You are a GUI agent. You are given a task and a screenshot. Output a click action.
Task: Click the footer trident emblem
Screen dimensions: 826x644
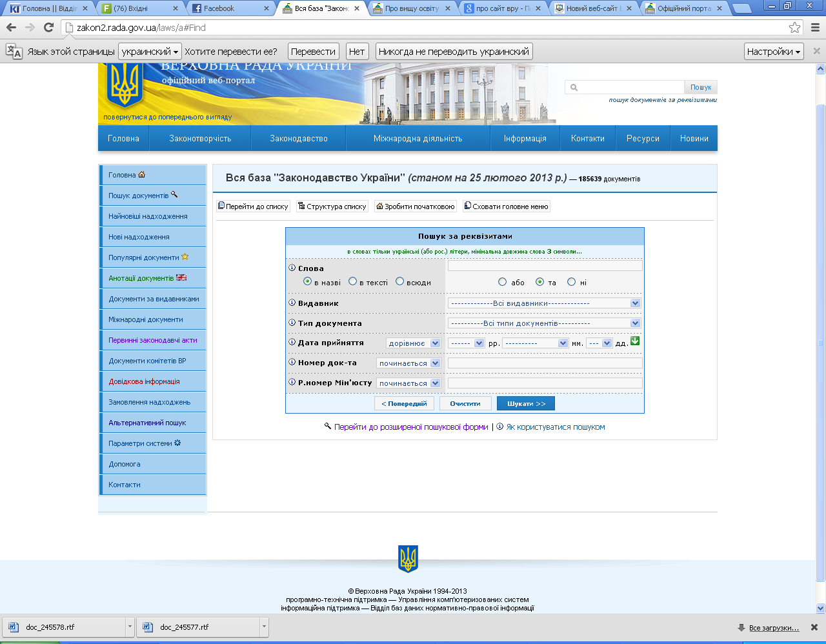[x=408, y=559]
